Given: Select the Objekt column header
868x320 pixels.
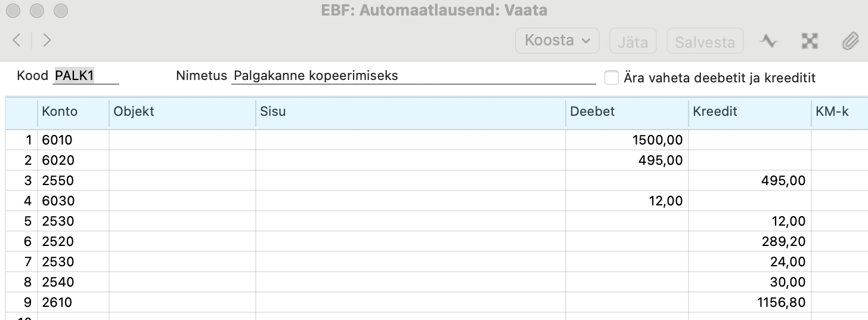Looking at the screenshot, I should point(182,112).
